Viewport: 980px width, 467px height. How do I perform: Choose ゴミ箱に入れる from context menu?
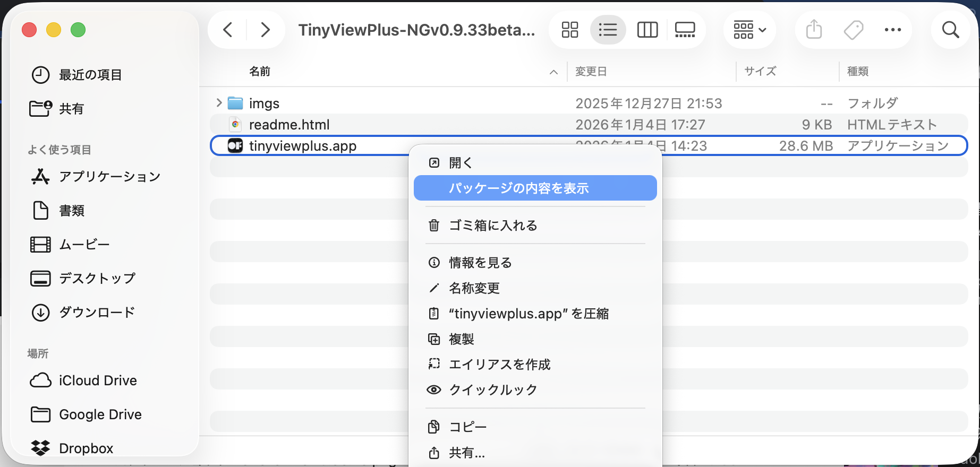coord(493,226)
